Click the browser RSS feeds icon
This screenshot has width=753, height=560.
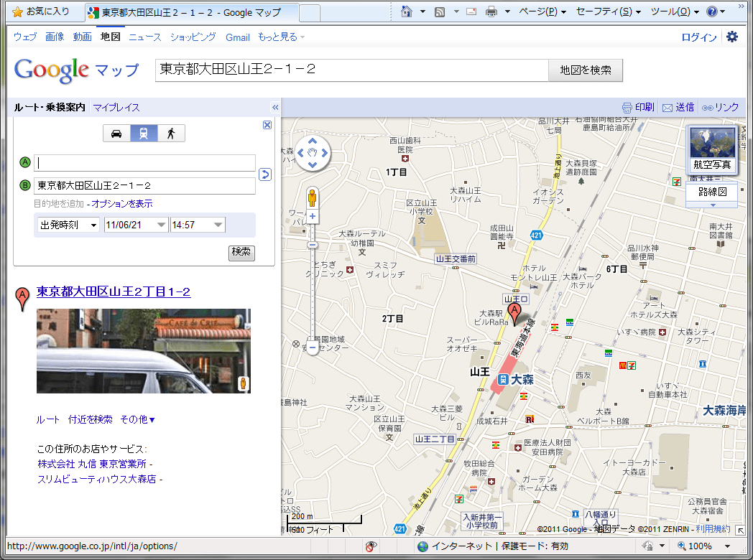pyautogui.click(x=440, y=12)
